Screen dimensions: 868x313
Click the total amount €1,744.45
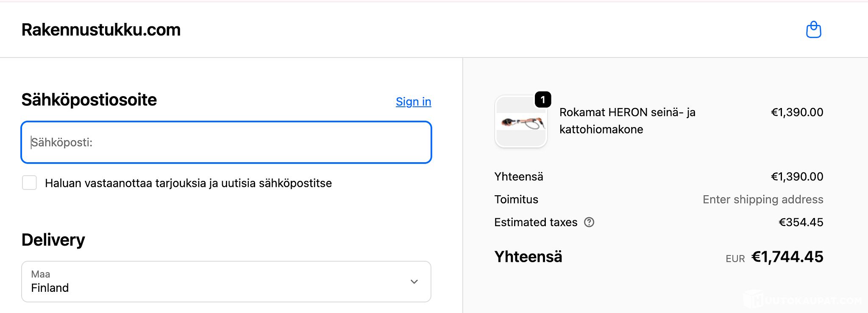click(x=787, y=257)
